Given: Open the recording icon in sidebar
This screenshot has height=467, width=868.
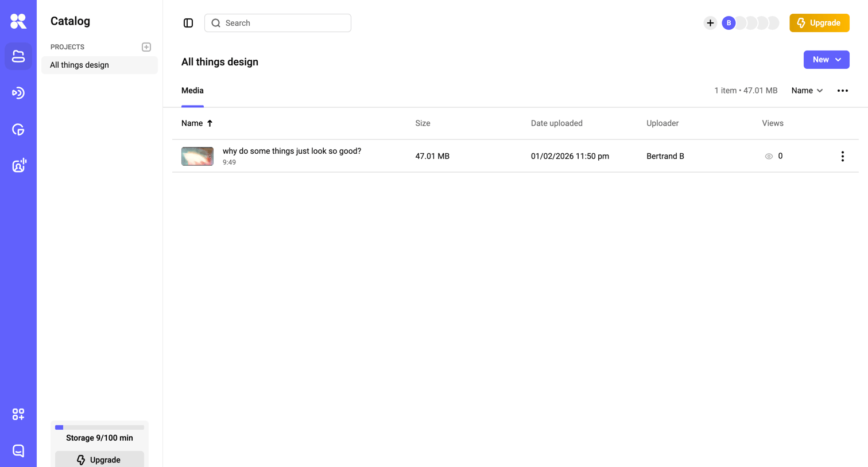Looking at the screenshot, I should [x=18, y=93].
